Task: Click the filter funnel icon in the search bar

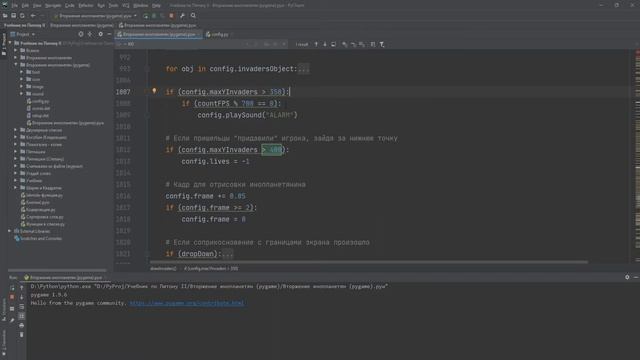Action: (x=382, y=44)
